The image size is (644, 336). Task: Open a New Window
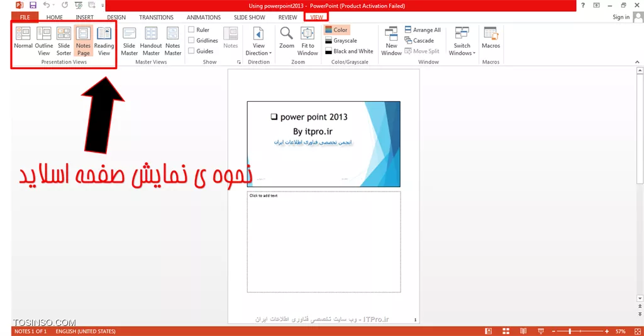tap(391, 41)
